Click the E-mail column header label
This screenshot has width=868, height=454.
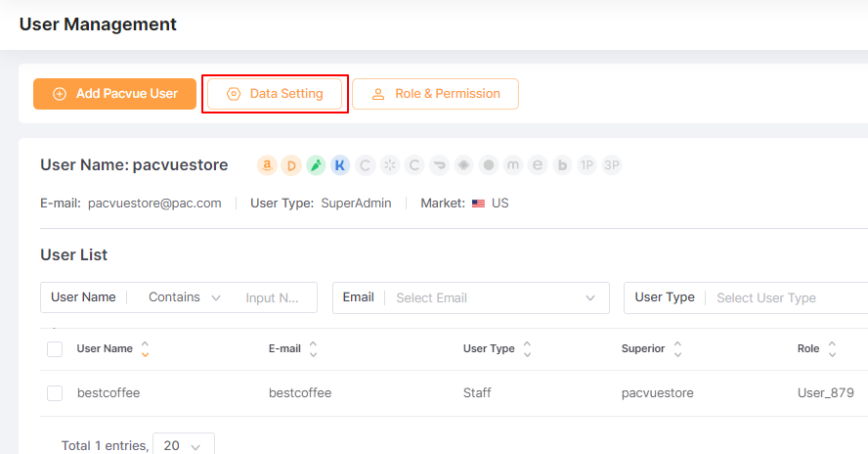pyautogui.click(x=284, y=348)
